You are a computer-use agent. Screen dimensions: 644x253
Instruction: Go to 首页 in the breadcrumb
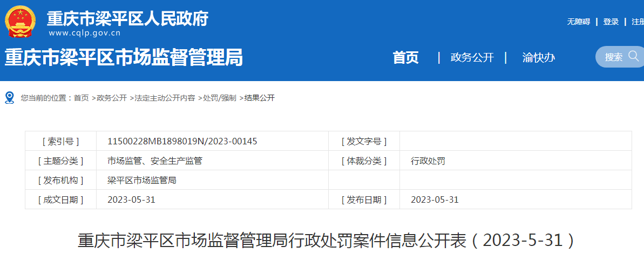pyautogui.click(x=82, y=98)
